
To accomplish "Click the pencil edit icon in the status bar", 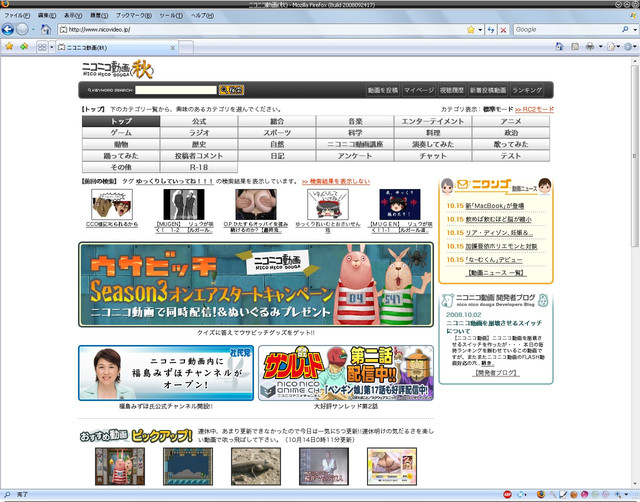I will (x=563, y=495).
